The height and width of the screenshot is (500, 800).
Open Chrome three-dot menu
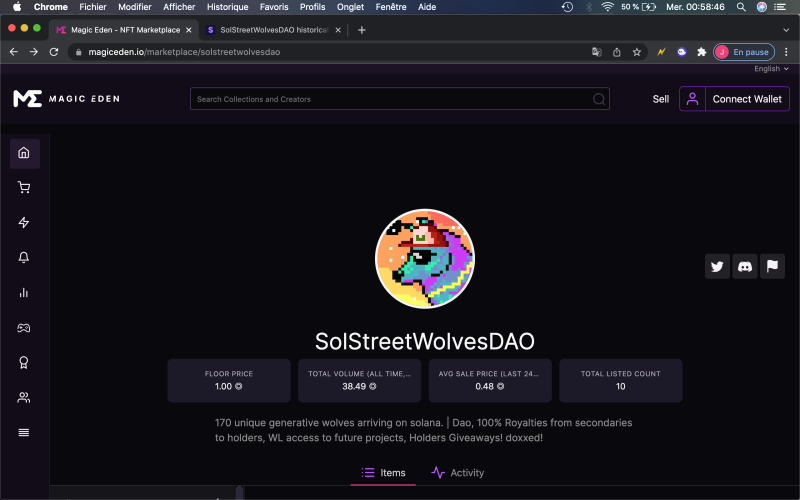[786, 52]
